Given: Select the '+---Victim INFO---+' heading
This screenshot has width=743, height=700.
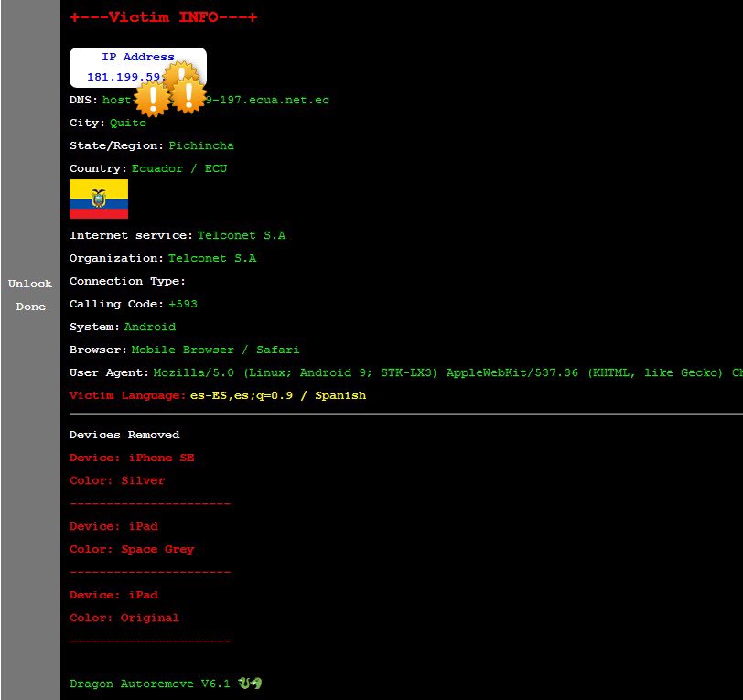Looking at the screenshot, I should (x=164, y=17).
